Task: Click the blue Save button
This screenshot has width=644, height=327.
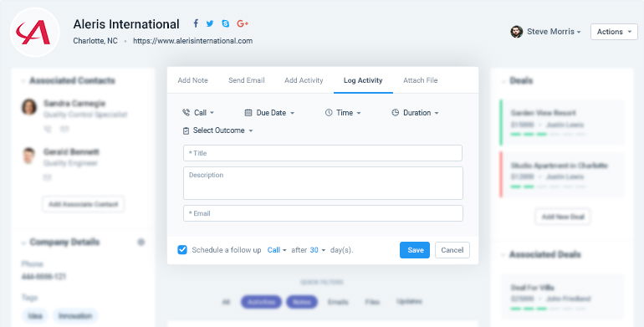Action: tap(415, 250)
